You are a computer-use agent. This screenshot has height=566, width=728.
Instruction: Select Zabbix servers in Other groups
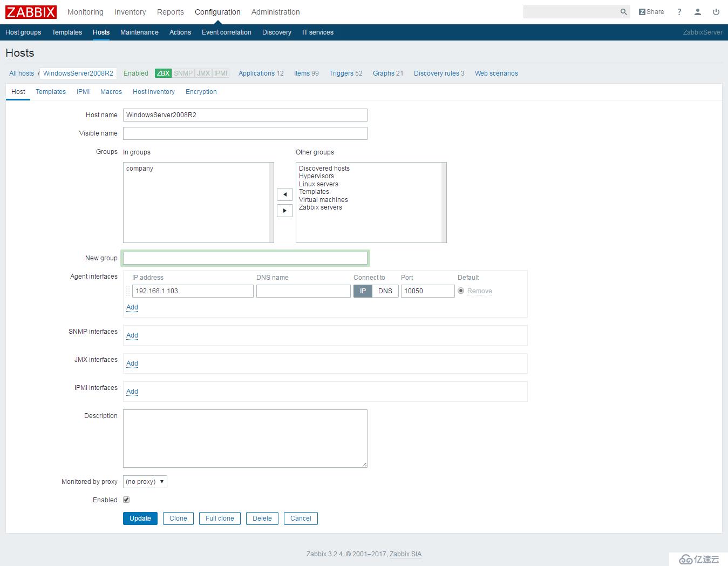321,207
